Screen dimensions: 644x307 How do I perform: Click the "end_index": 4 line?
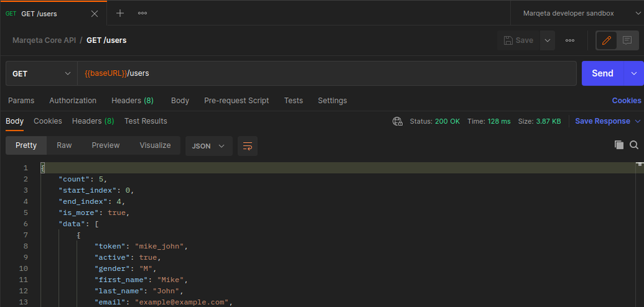point(92,201)
